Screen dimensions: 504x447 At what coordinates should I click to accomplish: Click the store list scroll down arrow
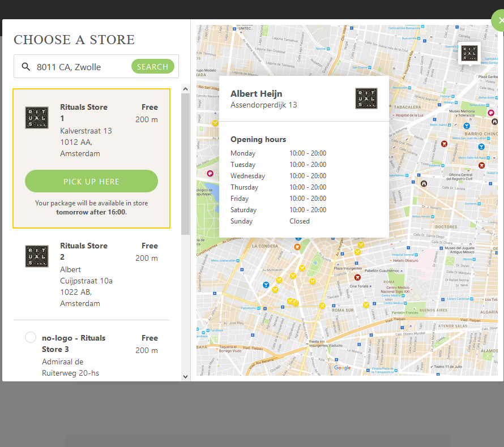185,377
